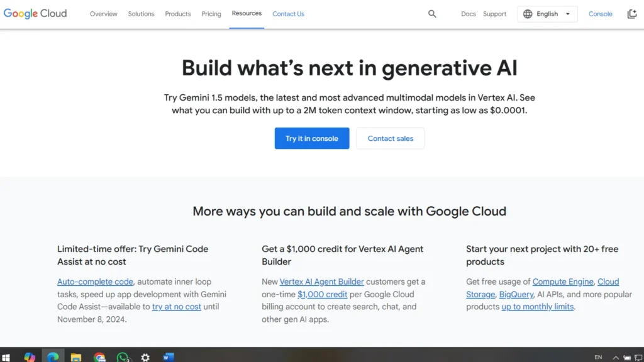
Task: Open the Vertex AI Agent Builder link
Action: click(x=321, y=282)
